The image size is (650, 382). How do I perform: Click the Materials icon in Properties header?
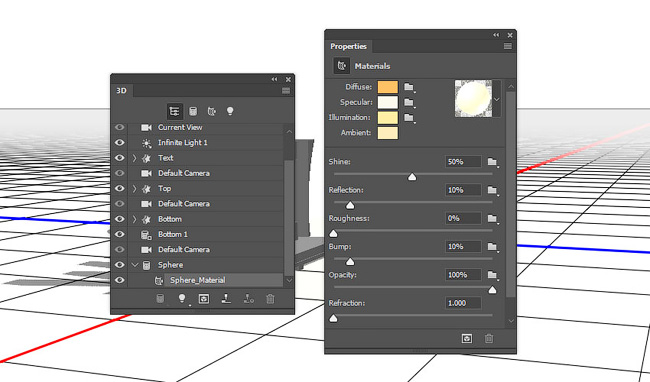(x=342, y=66)
